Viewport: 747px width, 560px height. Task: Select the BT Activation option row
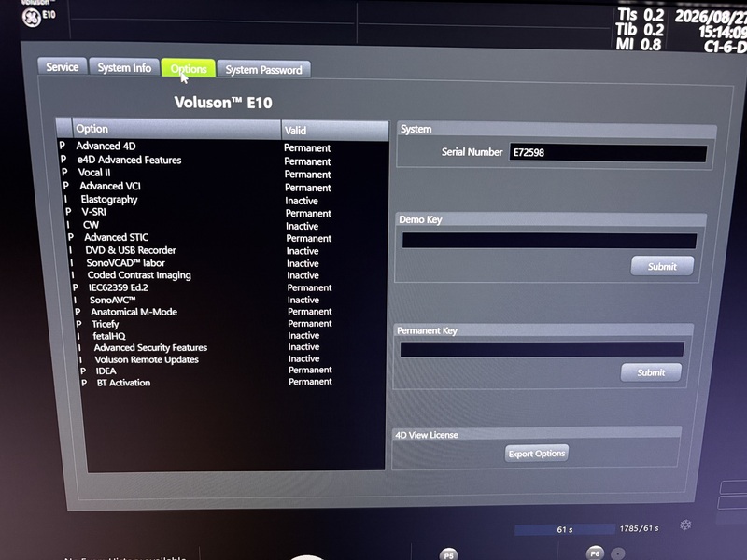pyautogui.click(x=232, y=383)
